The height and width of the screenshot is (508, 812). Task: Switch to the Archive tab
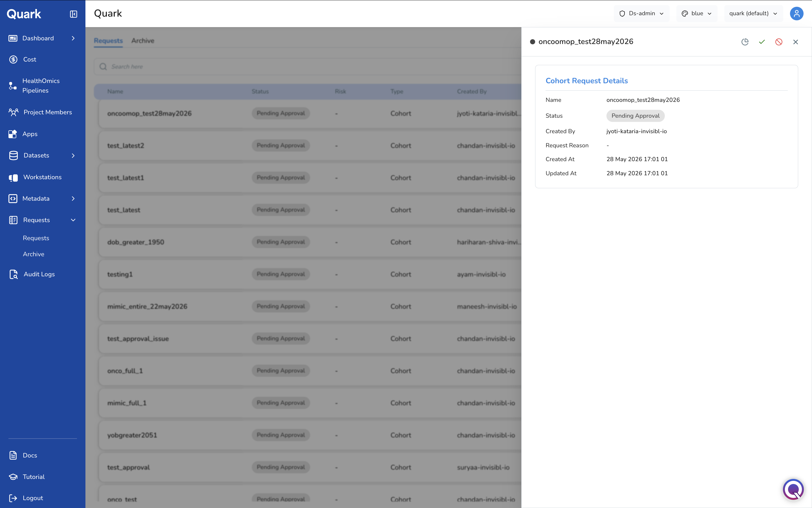pyautogui.click(x=143, y=41)
